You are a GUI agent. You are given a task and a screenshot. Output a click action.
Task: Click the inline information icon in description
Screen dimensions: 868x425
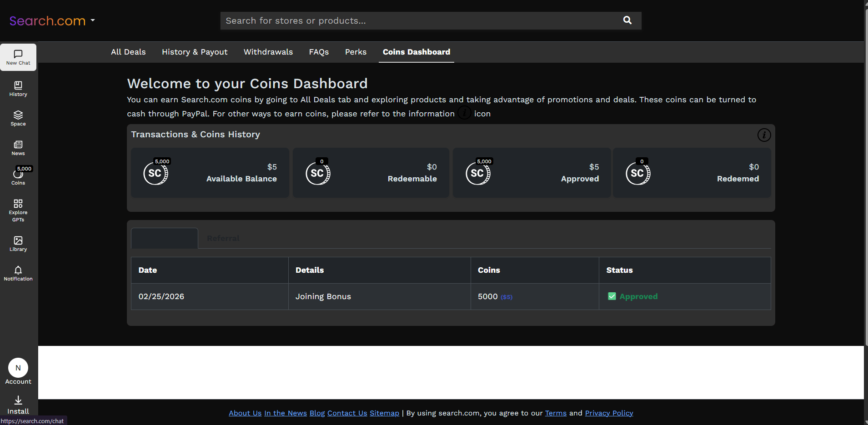click(464, 113)
